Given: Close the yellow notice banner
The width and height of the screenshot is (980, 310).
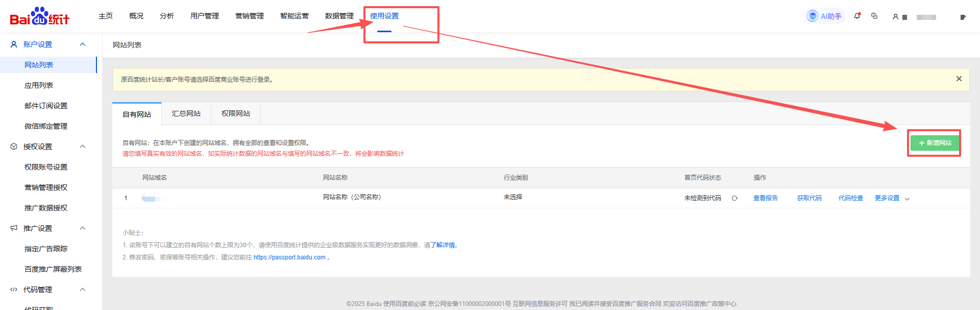Looking at the screenshot, I should (959, 79).
